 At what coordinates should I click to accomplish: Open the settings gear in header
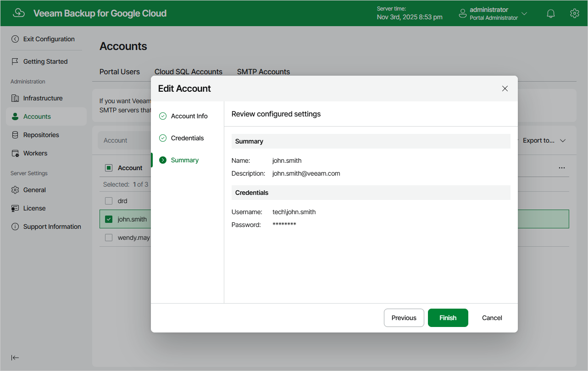point(574,13)
